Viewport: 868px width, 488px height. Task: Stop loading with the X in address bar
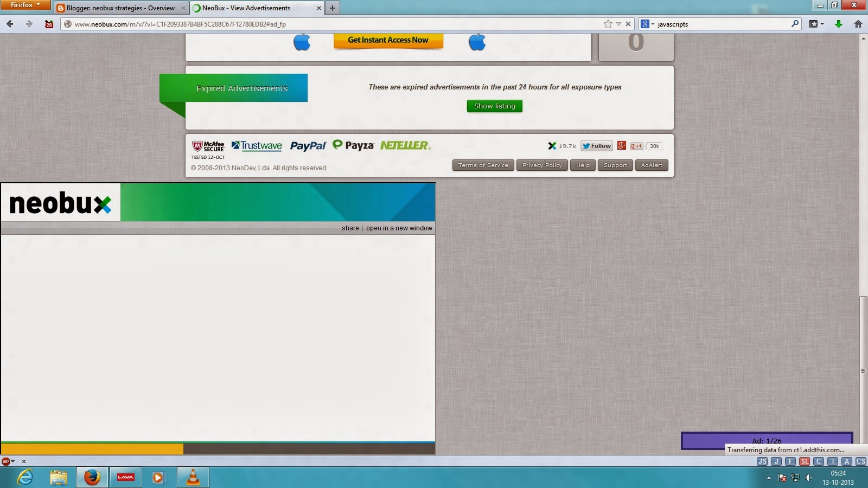pos(628,24)
